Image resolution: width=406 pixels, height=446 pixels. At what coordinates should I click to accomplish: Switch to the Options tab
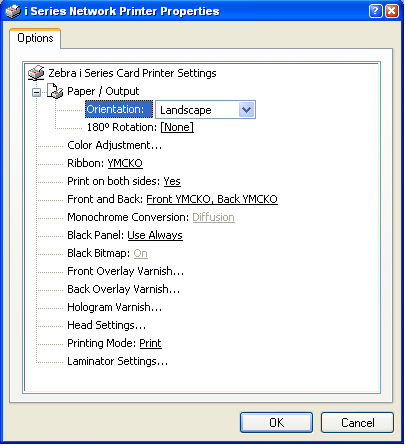tap(35, 38)
